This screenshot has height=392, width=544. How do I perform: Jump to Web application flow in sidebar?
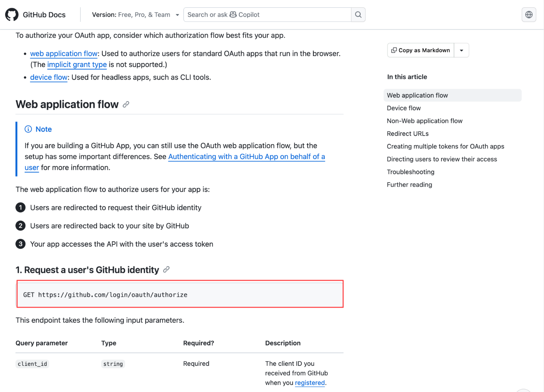[452, 95]
